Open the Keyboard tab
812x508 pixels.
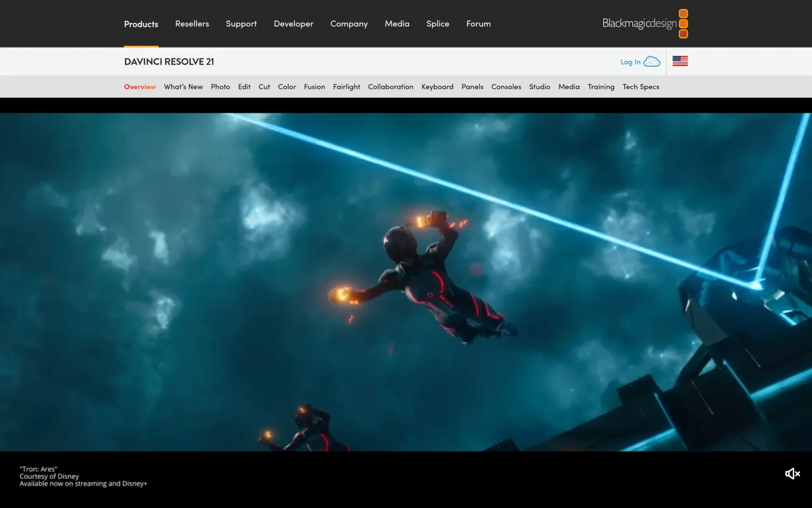pos(438,87)
